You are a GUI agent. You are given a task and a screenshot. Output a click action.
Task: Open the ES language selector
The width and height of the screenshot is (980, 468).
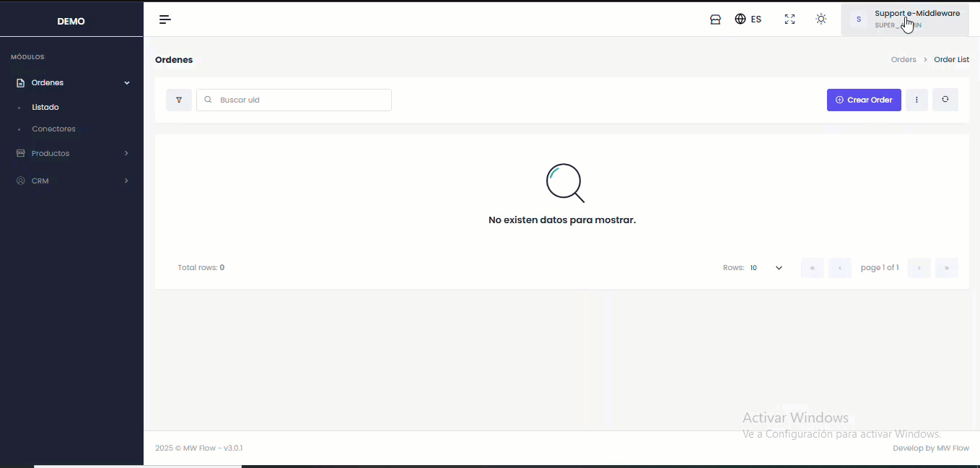pyautogui.click(x=748, y=19)
